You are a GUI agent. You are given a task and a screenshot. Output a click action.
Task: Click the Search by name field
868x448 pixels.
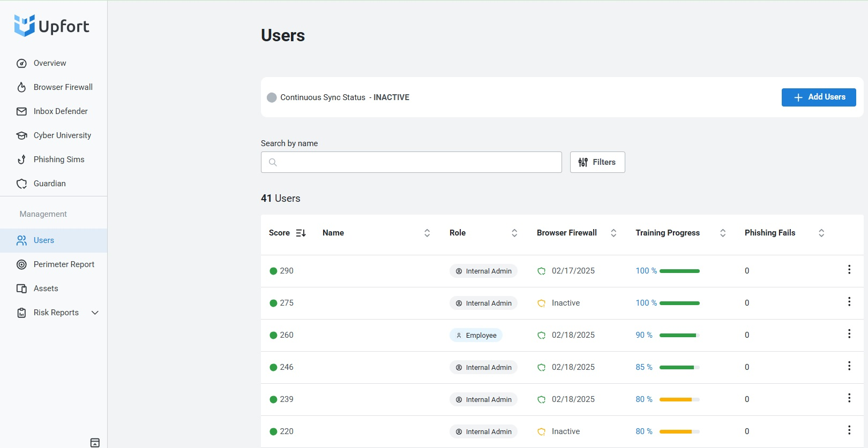[411, 162]
